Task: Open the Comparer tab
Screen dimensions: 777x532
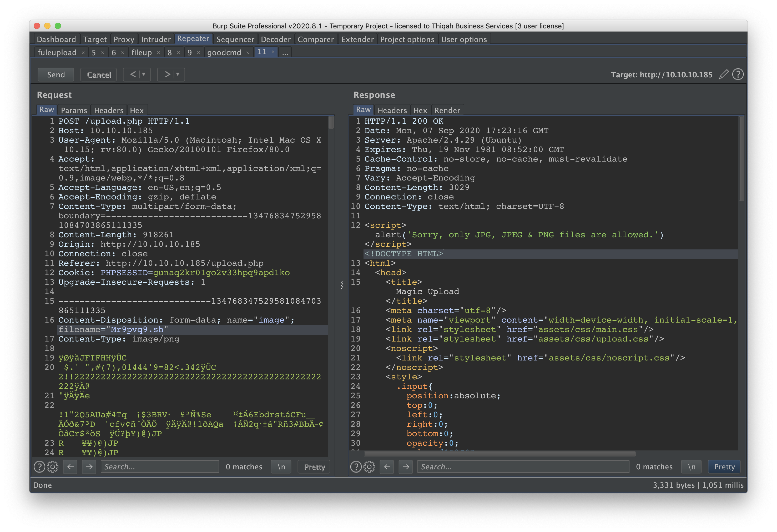Action: click(316, 39)
